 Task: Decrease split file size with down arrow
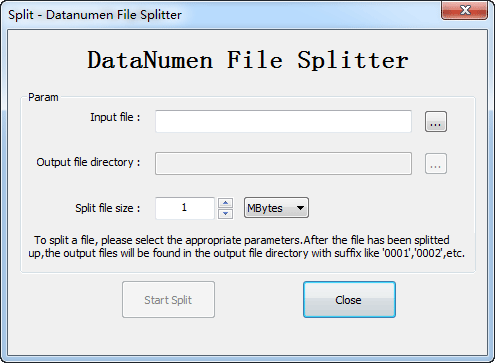pos(226,214)
